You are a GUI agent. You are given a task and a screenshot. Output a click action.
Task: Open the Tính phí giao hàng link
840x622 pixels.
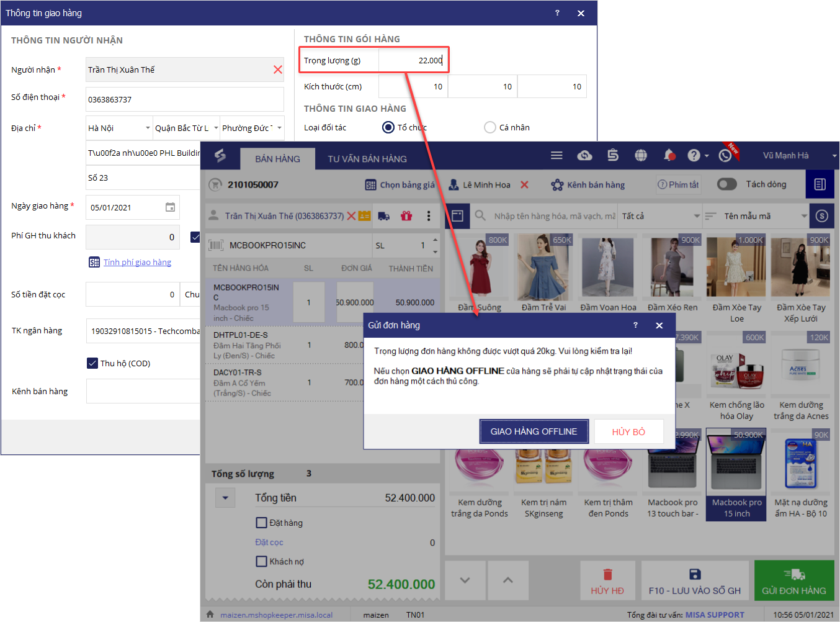pyautogui.click(x=137, y=262)
